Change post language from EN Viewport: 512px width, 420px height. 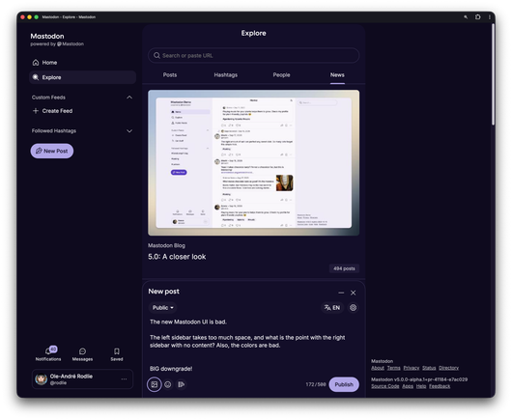(332, 307)
